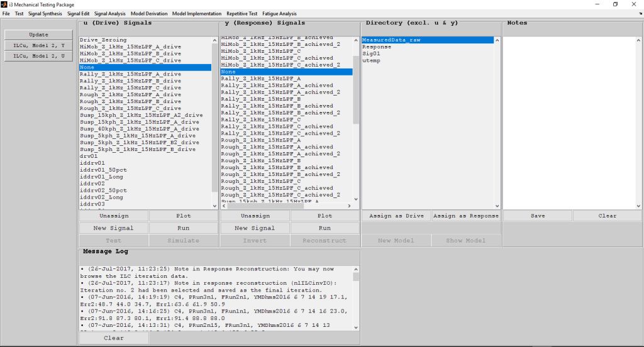Screen dimensions: 644x347
Task: Select iddrv01_50pct drive signal
Action: click(103, 170)
